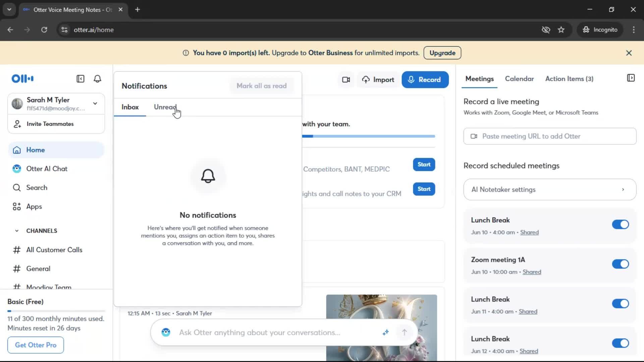Click the monthly minutes usage bar
The width and height of the screenshot is (644, 362).
[56, 311]
